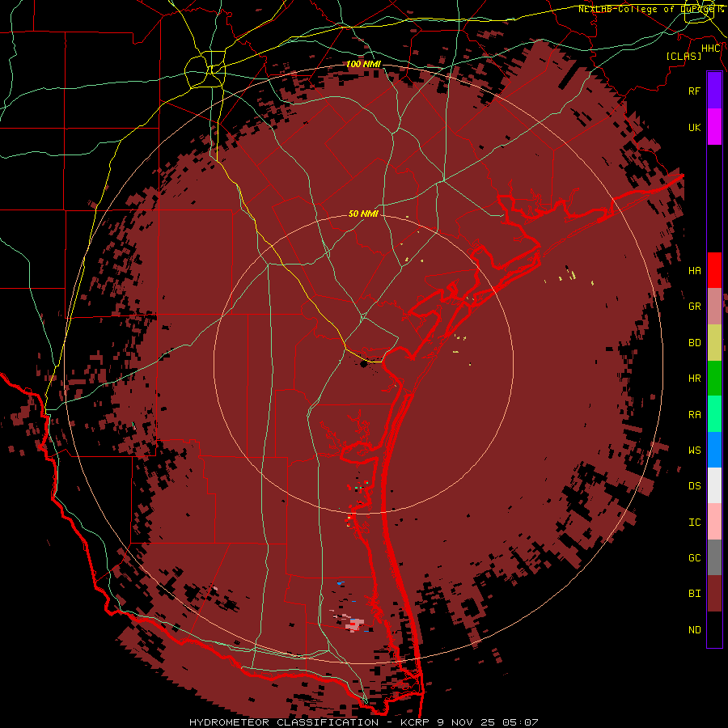This screenshot has width=728, height=728.
Task: Click the HR green legend swatch
Action: coord(714,378)
